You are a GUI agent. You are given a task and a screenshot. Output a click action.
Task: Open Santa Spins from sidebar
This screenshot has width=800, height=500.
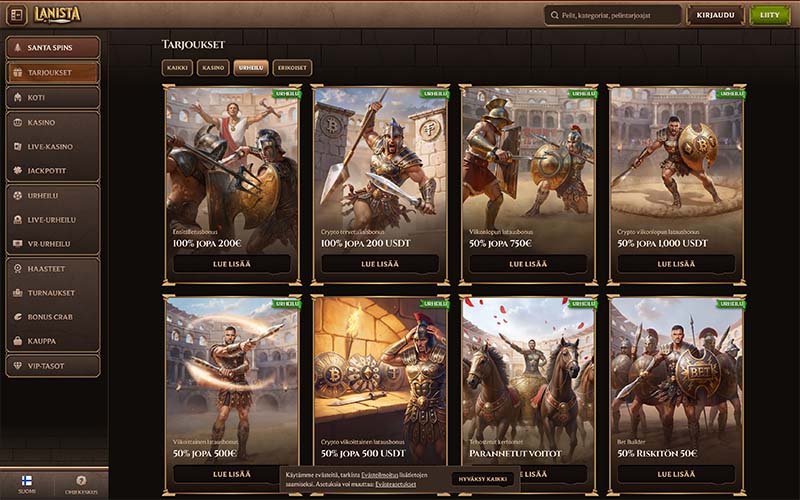pyautogui.click(x=53, y=48)
